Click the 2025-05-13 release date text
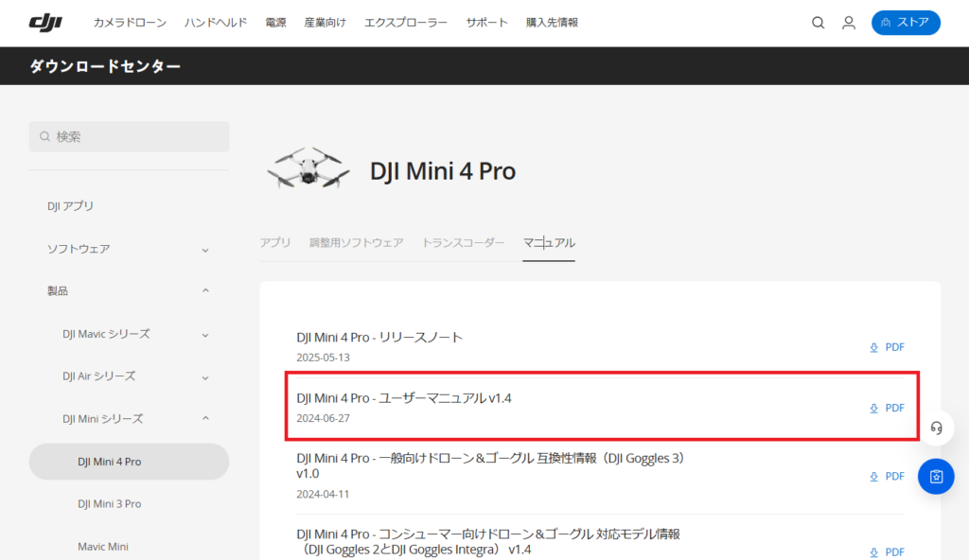The height and width of the screenshot is (560, 969). pos(324,358)
